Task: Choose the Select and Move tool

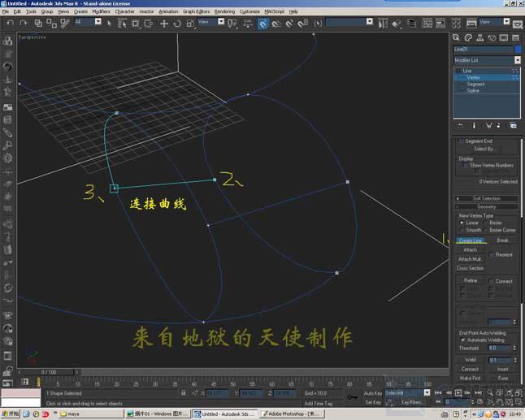Action: tap(163, 23)
